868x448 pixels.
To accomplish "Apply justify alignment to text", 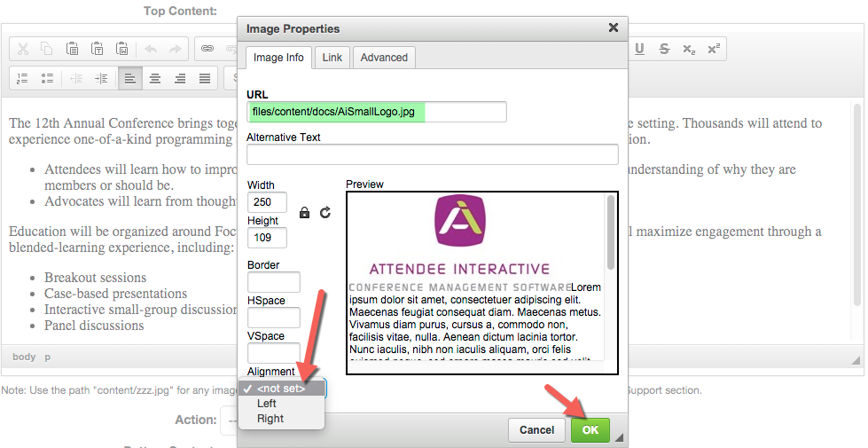I will [205, 79].
